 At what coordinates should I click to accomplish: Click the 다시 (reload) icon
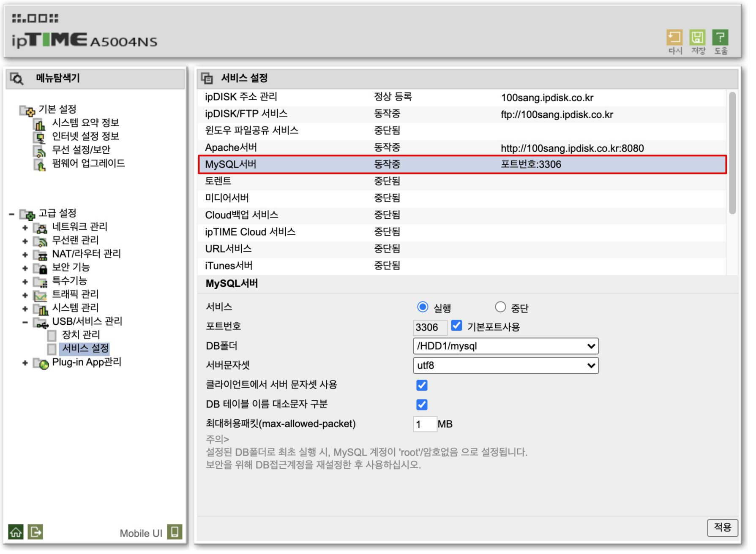click(674, 38)
